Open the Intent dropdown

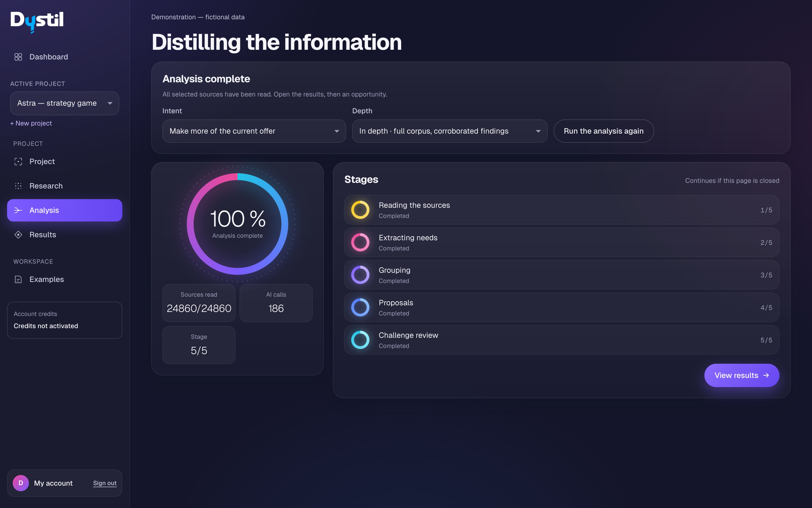pyautogui.click(x=254, y=131)
